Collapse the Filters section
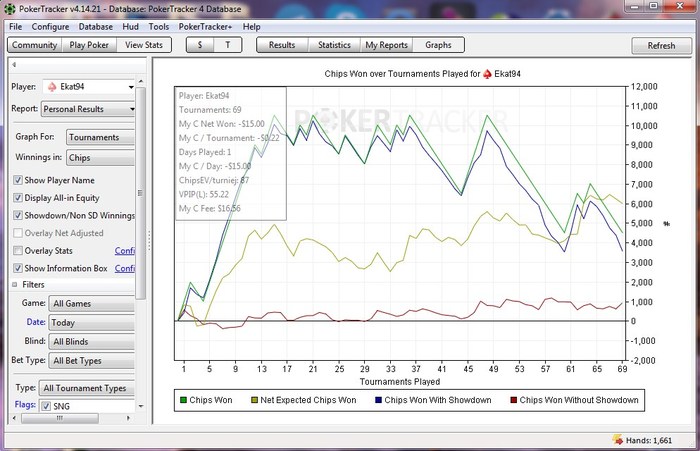700x451 pixels. pos(14,284)
